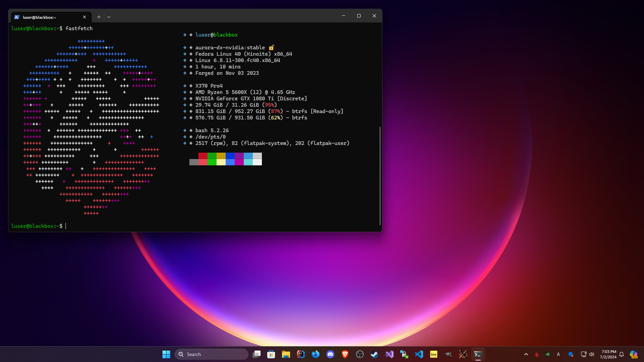Open IntelliJ IDEA from the taskbar
The width and height of the screenshot is (644, 362).
click(x=301, y=354)
